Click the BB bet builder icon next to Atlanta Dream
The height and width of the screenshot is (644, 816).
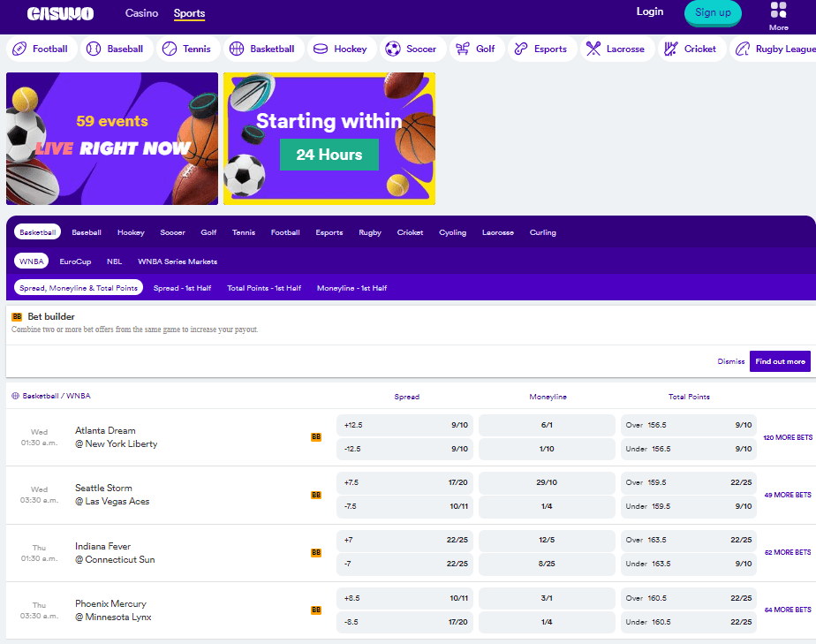pyautogui.click(x=316, y=436)
